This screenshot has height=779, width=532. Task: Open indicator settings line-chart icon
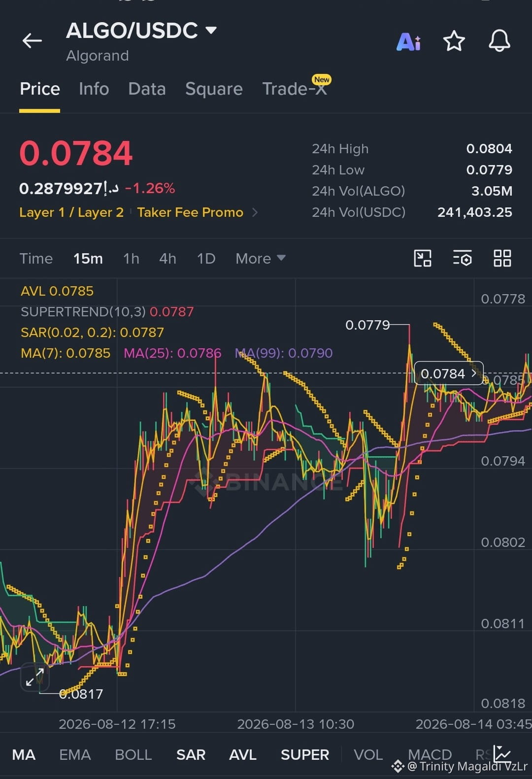click(x=502, y=754)
